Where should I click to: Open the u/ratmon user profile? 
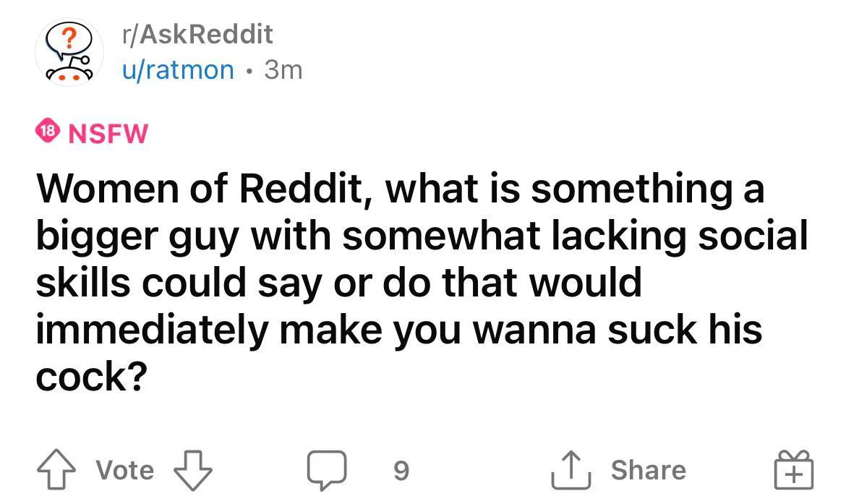point(178,70)
